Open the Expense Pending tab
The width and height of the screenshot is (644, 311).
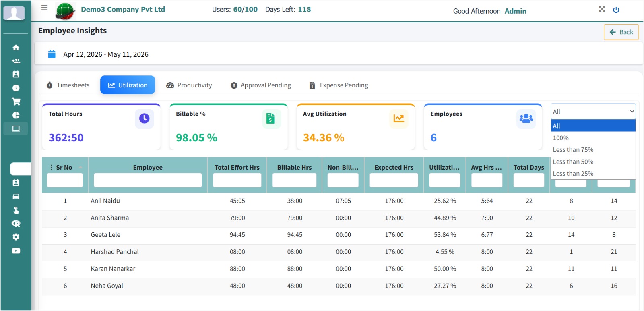339,85
